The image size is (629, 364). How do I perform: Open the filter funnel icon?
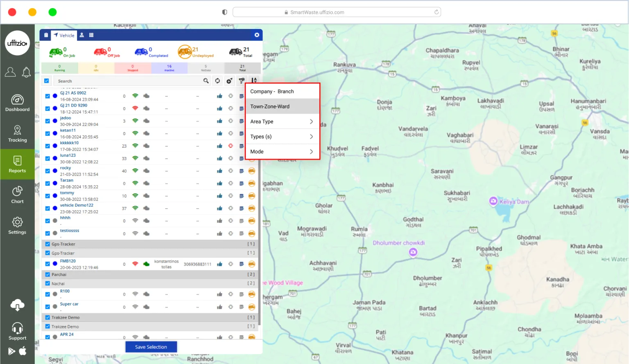point(242,81)
